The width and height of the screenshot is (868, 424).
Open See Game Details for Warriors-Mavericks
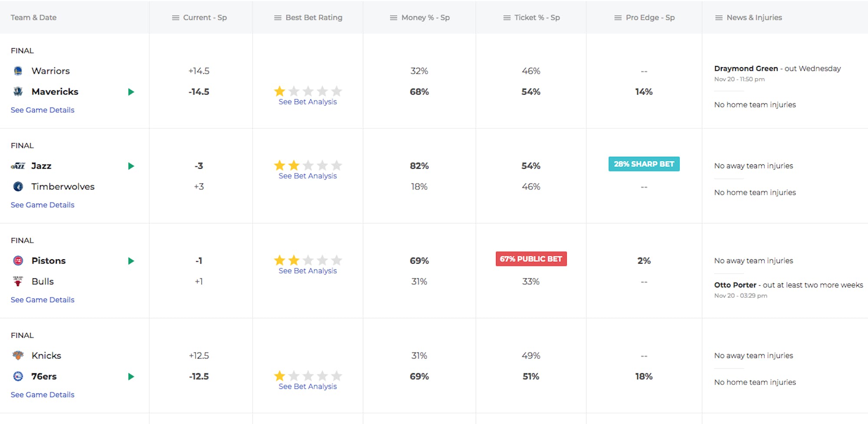click(43, 110)
